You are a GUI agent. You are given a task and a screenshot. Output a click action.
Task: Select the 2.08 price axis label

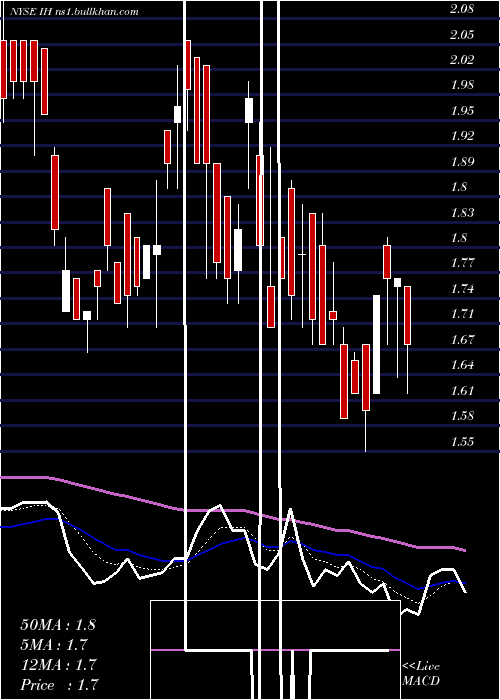(462, 9)
